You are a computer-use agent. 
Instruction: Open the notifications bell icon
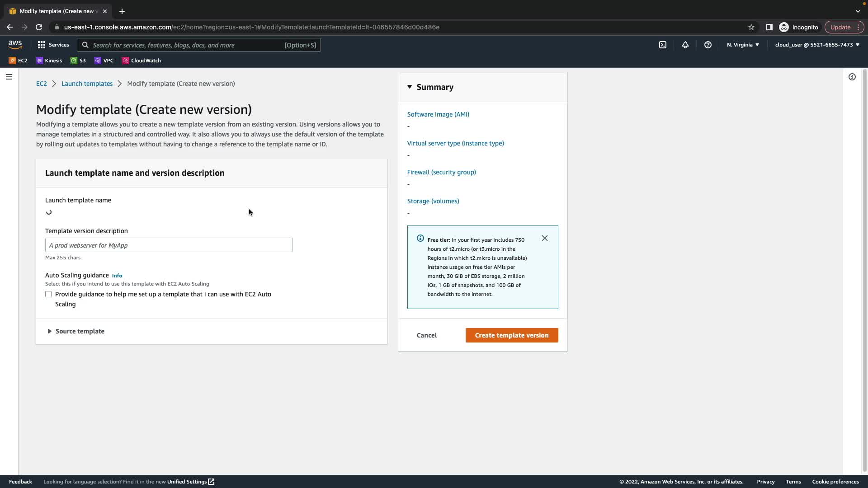pyautogui.click(x=685, y=45)
